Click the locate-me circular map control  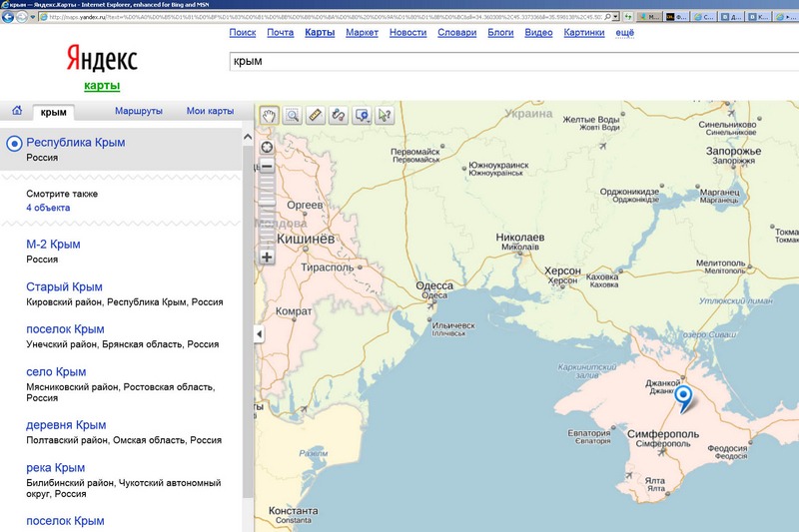pyautogui.click(x=267, y=148)
